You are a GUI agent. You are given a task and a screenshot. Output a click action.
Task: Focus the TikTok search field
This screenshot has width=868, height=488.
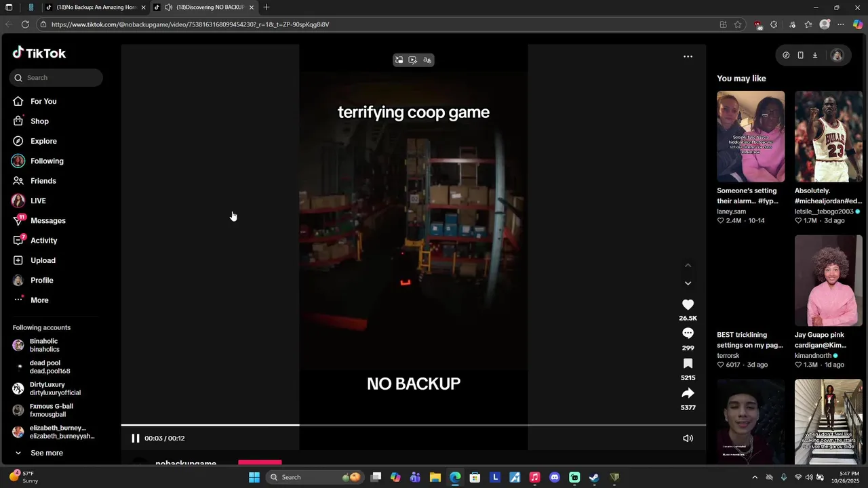(56, 78)
